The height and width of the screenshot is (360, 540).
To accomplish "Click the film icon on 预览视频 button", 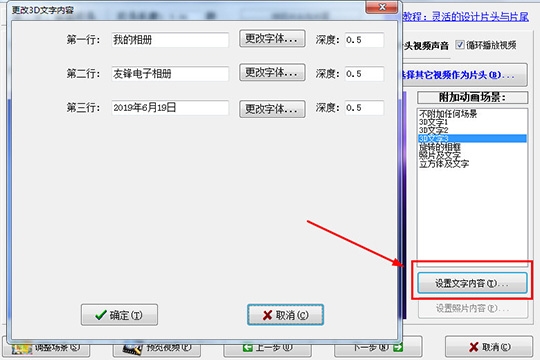I will 133,349.
